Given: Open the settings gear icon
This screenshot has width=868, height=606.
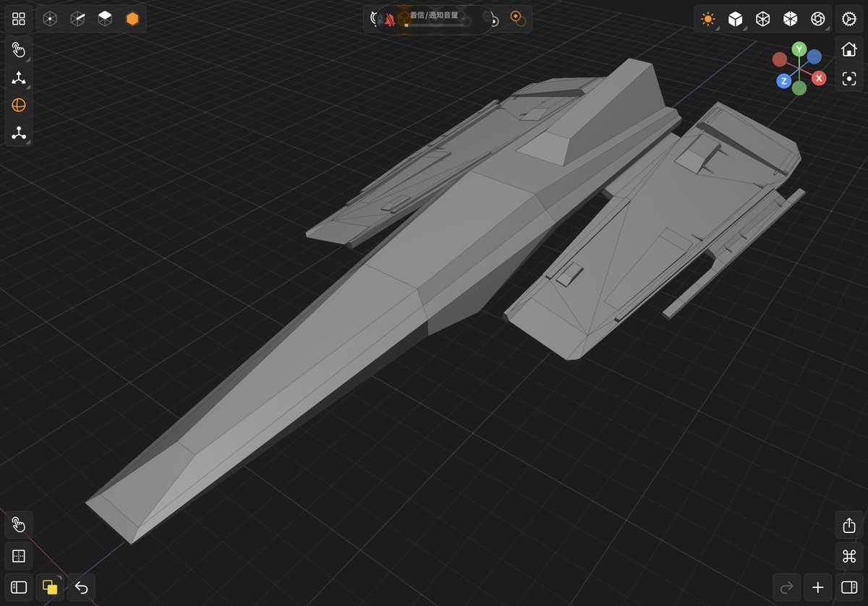Looking at the screenshot, I should [x=849, y=19].
